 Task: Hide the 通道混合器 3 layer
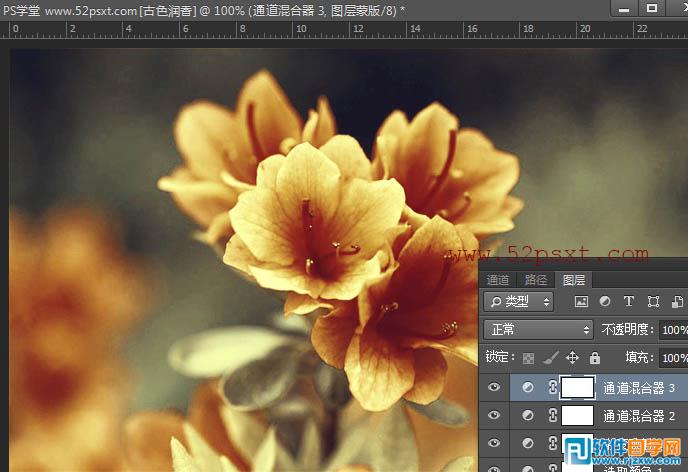point(494,388)
